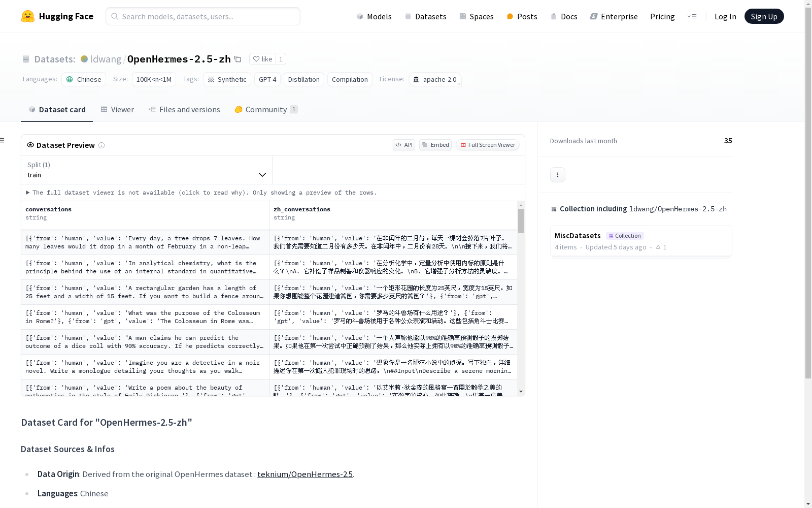Click the Hugging Face logo emoji
812x508 pixels.
pyautogui.click(x=28, y=16)
